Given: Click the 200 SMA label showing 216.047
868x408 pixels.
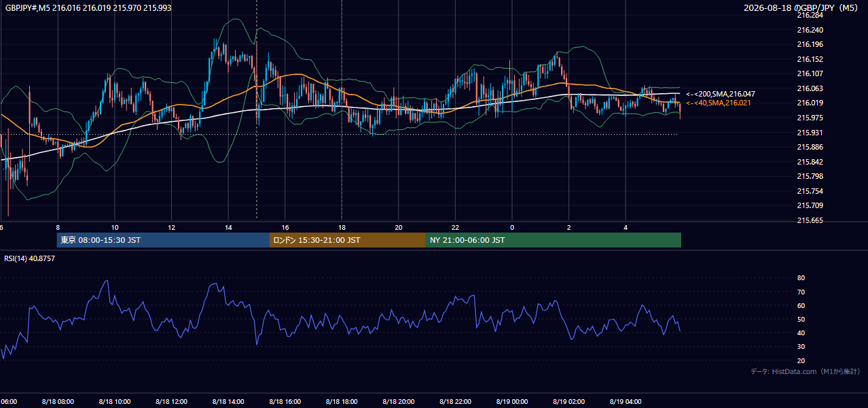Looking at the screenshot, I should pos(720,94).
